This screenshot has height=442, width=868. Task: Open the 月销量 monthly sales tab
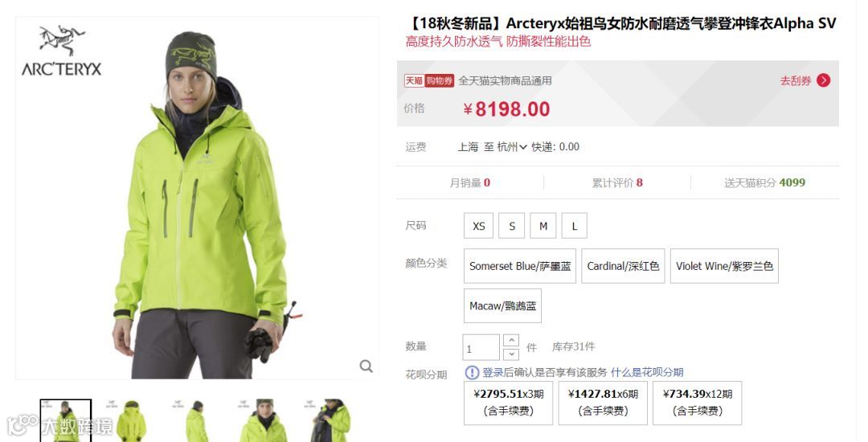[x=470, y=182]
